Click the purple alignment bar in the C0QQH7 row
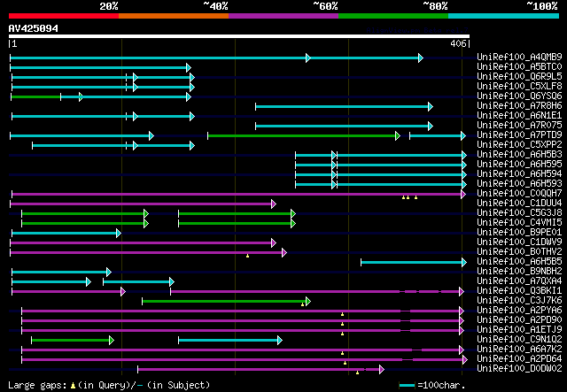This screenshot has width=567, height=392. [238, 195]
